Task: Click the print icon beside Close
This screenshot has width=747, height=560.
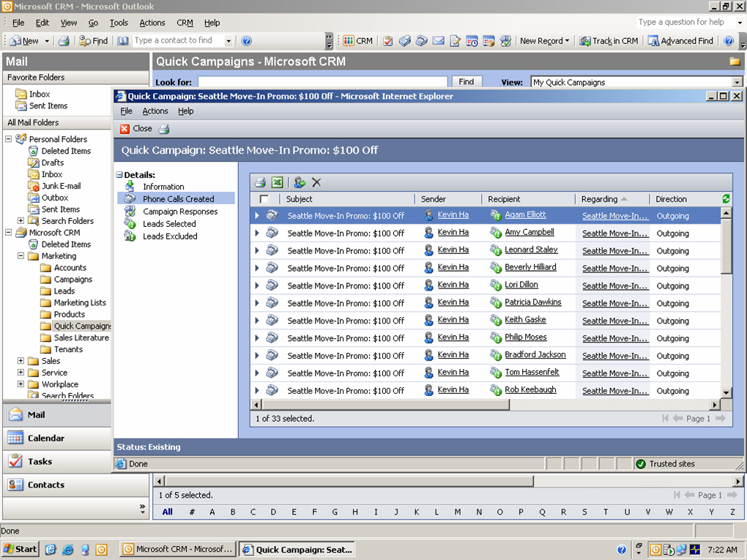Action: 164,129
